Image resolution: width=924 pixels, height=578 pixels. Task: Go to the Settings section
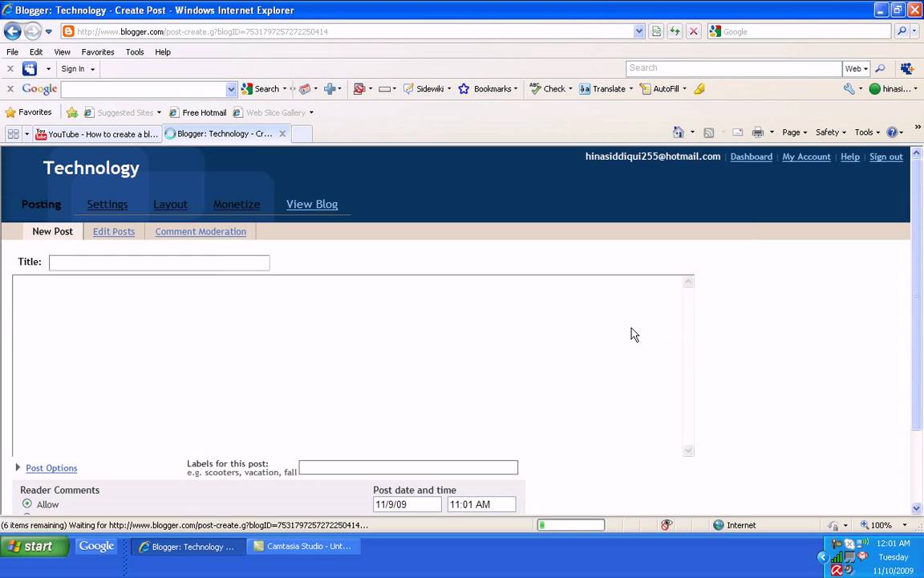pyautogui.click(x=107, y=204)
